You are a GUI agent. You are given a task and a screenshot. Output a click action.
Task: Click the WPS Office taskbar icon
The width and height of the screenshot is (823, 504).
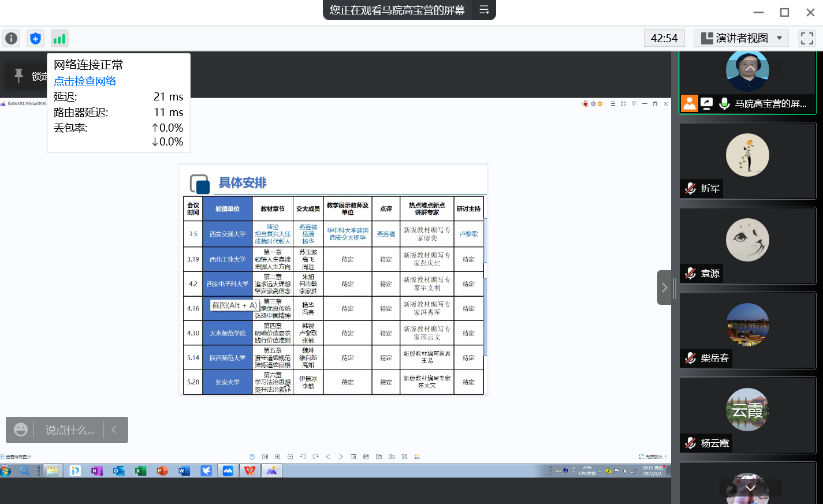tap(249, 471)
